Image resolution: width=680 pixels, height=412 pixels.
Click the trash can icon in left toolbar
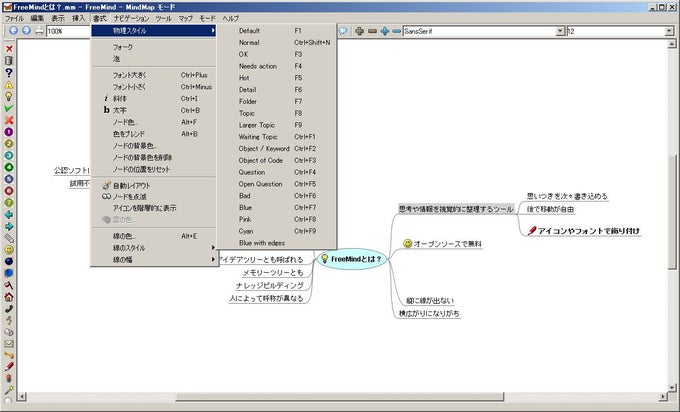pyautogui.click(x=9, y=61)
